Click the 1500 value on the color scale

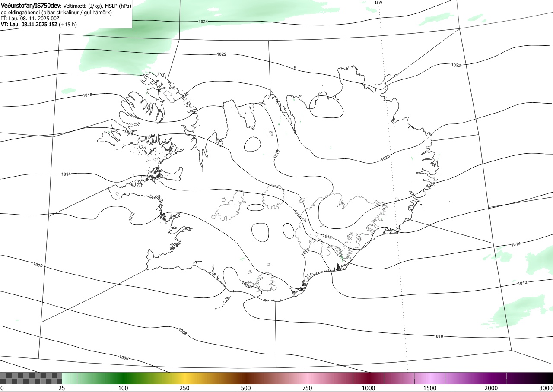click(430, 389)
